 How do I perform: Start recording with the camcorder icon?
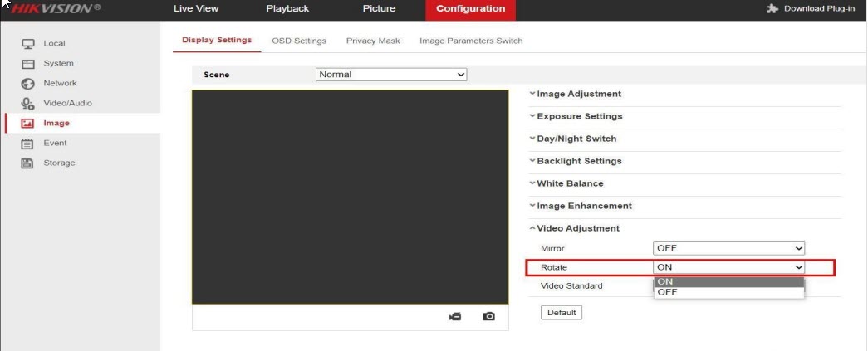(x=455, y=317)
